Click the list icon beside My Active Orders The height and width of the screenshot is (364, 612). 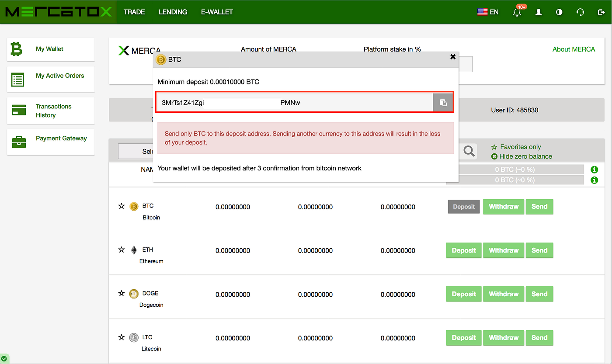18,80
